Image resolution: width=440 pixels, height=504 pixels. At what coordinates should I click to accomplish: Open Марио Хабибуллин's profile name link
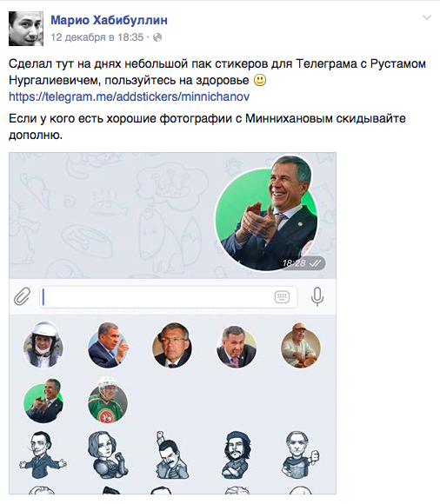[x=109, y=20]
